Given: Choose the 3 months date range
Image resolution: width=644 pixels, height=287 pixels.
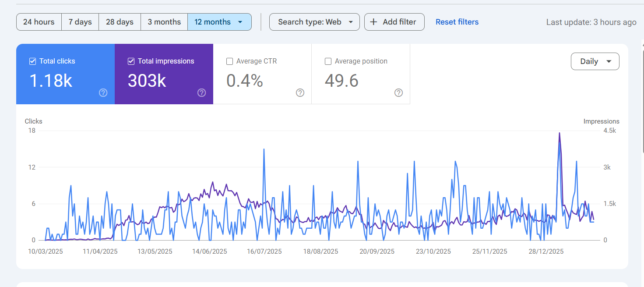Looking at the screenshot, I should [x=164, y=22].
